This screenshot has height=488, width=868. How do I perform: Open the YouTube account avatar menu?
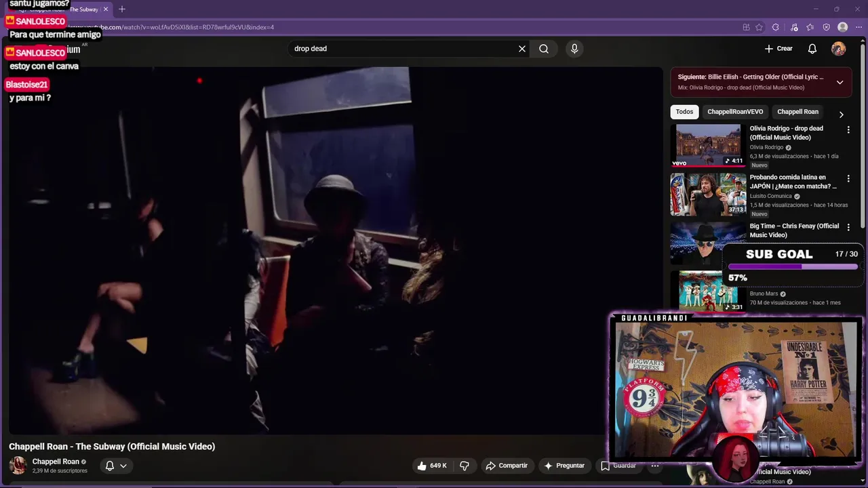[839, 49]
